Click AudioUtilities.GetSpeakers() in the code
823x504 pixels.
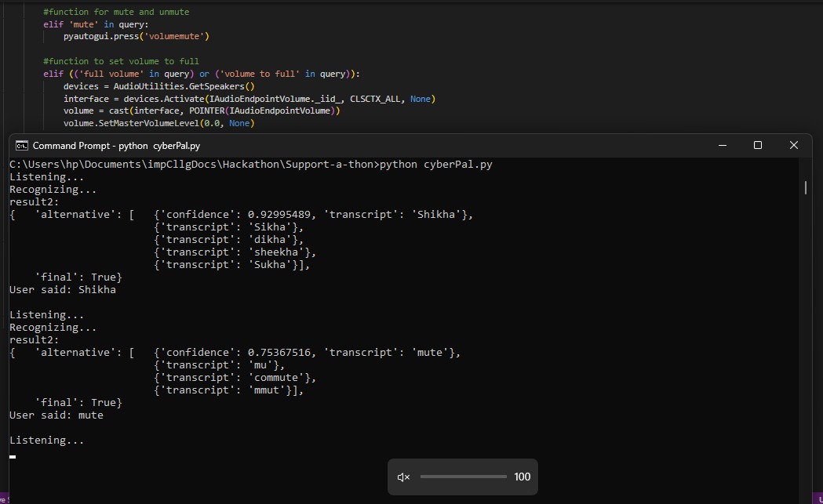(x=184, y=86)
